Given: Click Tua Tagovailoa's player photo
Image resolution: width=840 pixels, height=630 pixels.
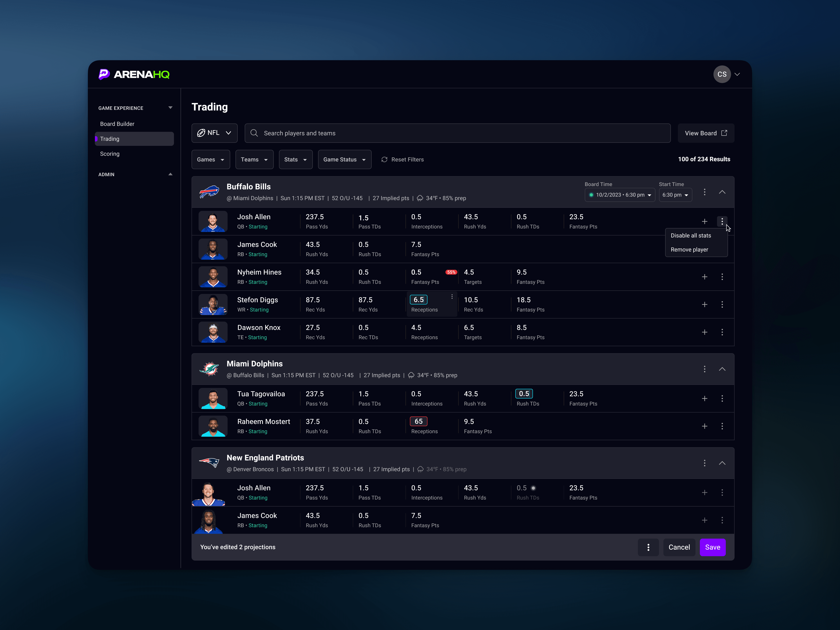Looking at the screenshot, I should [x=213, y=398].
